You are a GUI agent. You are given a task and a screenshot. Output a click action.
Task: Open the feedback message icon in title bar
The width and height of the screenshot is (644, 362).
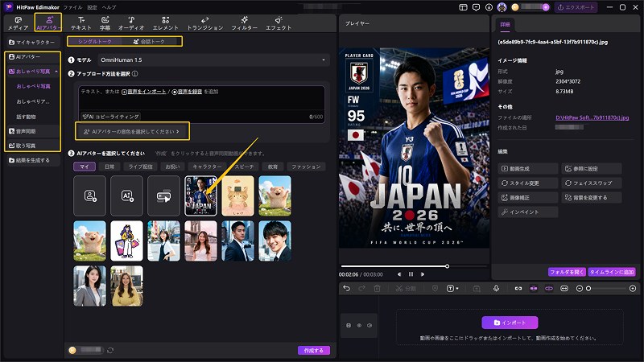pyautogui.click(x=476, y=7)
